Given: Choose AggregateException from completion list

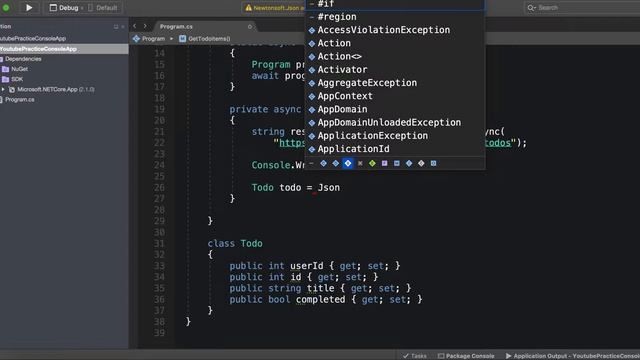Looking at the screenshot, I should click(x=395, y=82).
